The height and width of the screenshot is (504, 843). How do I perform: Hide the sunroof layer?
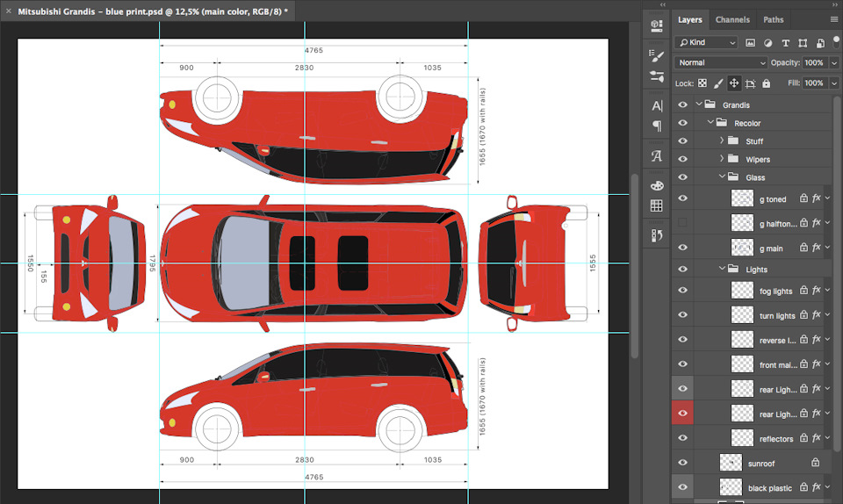683,463
